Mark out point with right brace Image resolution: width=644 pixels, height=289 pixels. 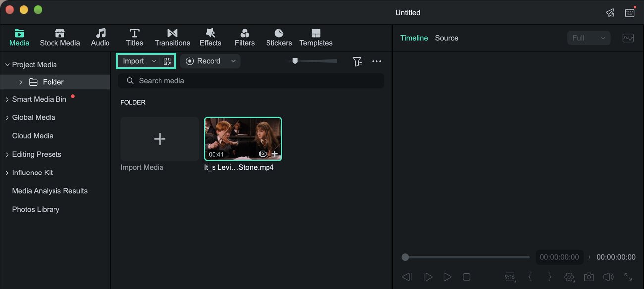coord(549,277)
